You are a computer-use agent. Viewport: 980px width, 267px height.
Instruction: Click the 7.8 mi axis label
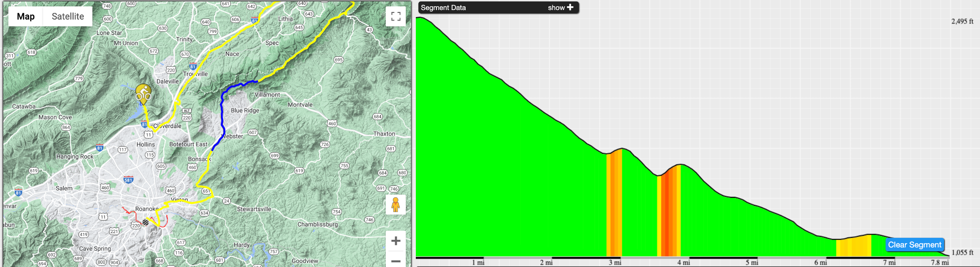(940, 262)
